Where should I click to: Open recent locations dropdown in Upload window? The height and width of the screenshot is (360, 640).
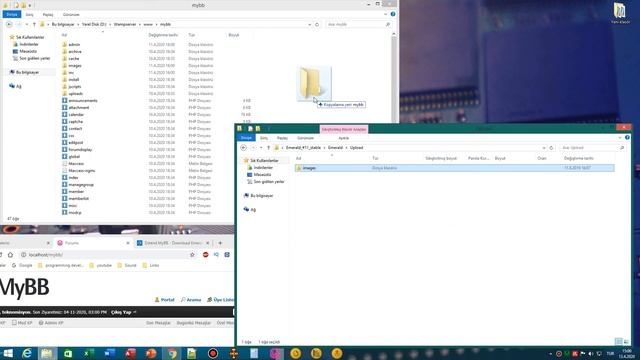pyautogui.click(x=261, y=148)
